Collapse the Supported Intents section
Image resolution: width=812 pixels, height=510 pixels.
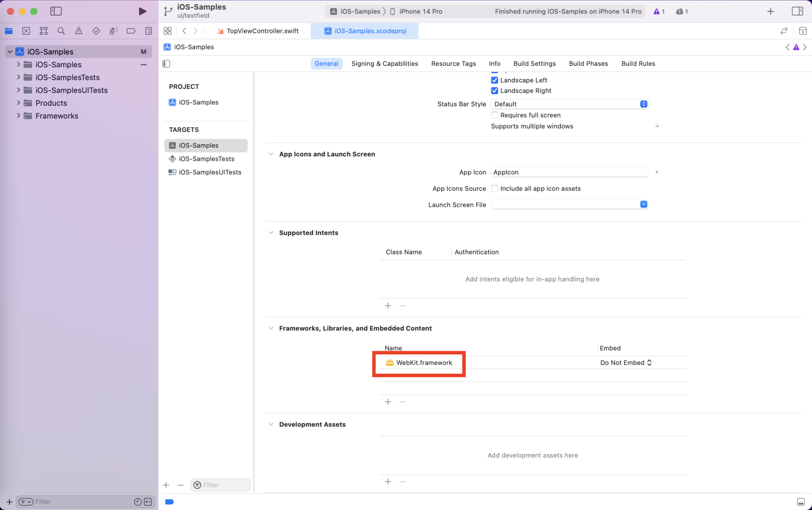coord(271,233)
